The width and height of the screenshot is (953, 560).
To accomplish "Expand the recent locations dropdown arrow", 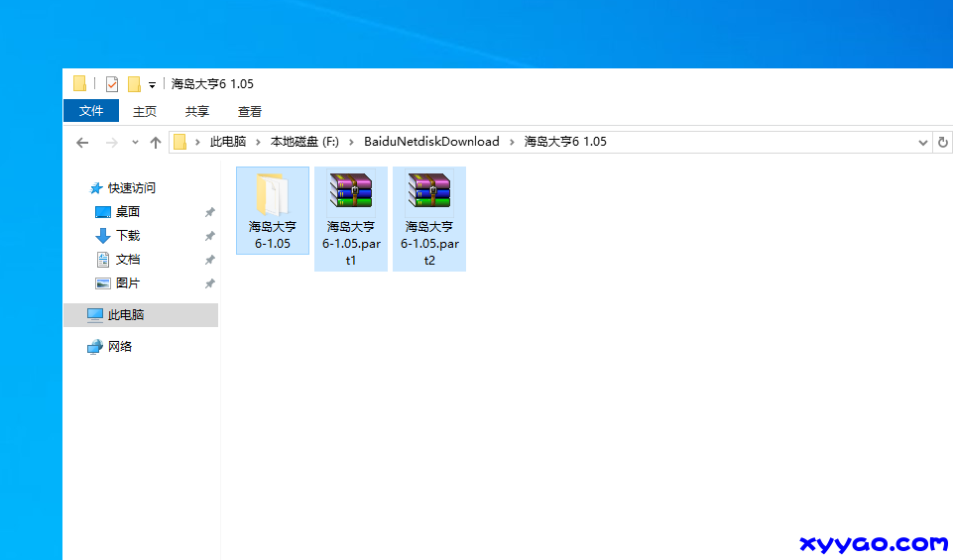I will 135,143.
